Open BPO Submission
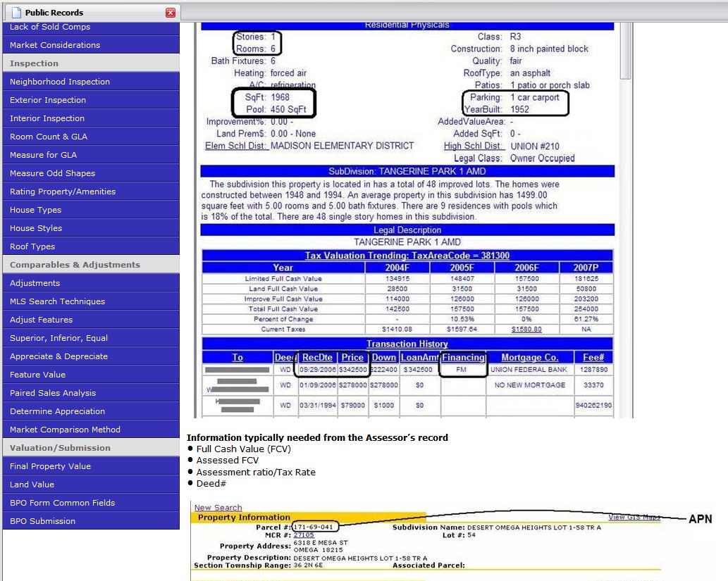728x581 pixels. pyautogui.click(x=91, y=522)
